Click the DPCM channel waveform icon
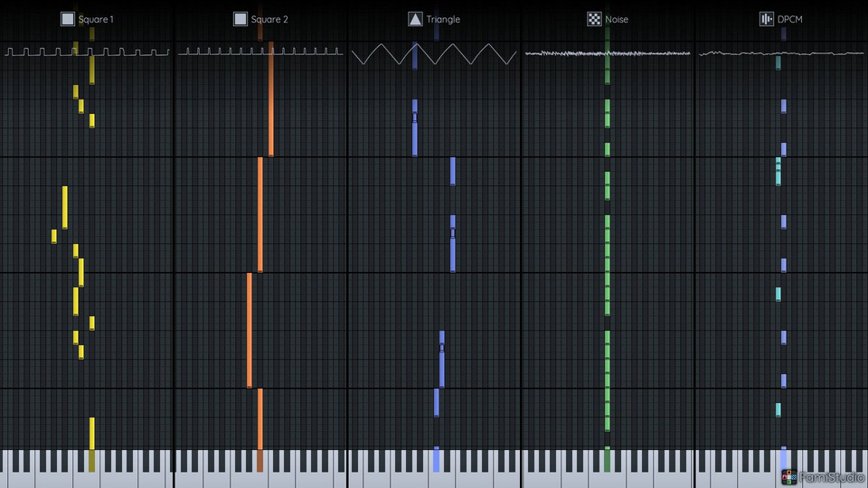Viewport: 868px width, 488px height. (766, 19)
